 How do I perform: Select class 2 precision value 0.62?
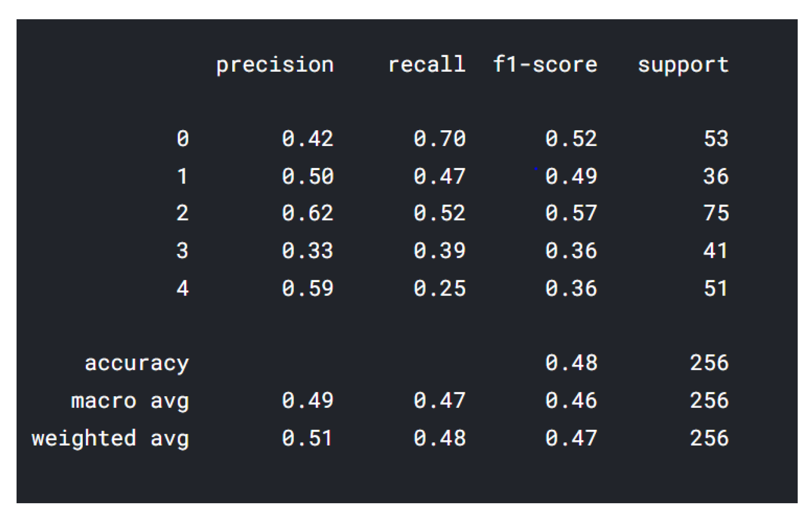[308, 213]
